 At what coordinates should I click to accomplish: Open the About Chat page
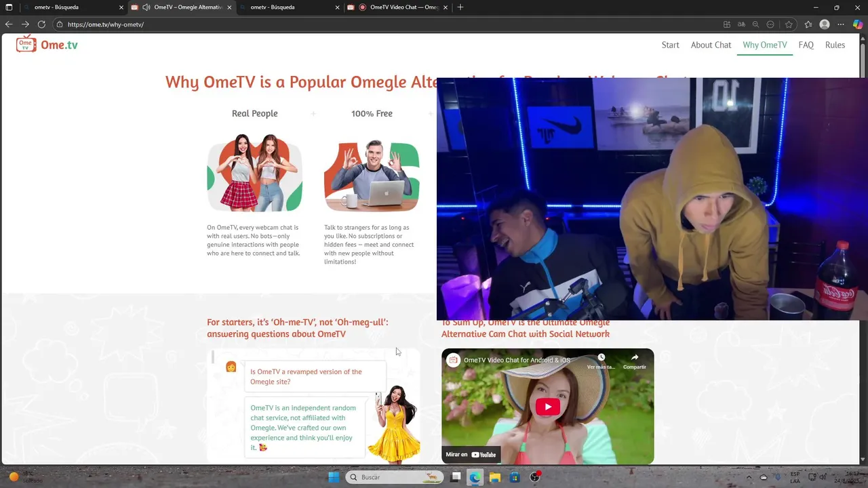click(711, 45)
